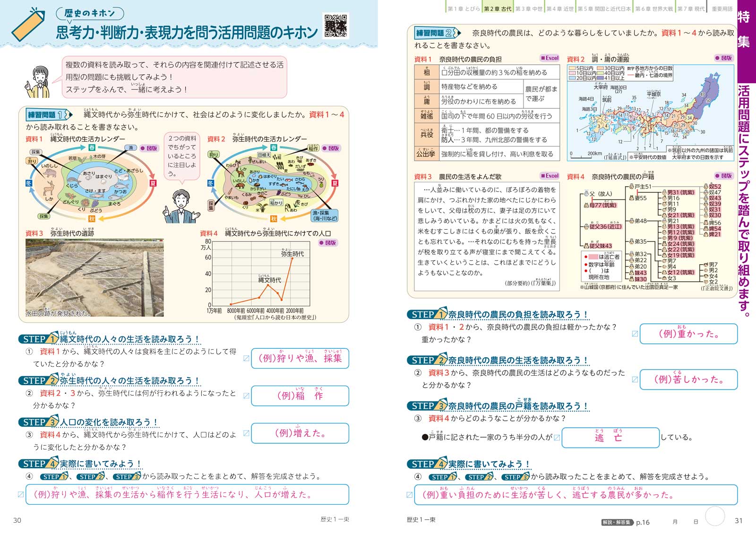The image size is (756, 534).
Task: Click the red 夏 marker in 弥生 calendar
Action: point(335,183)
